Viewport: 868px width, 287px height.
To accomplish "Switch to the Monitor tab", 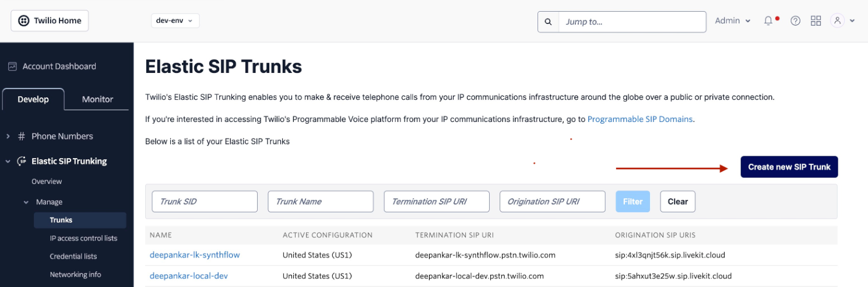I will pos(97,99).
